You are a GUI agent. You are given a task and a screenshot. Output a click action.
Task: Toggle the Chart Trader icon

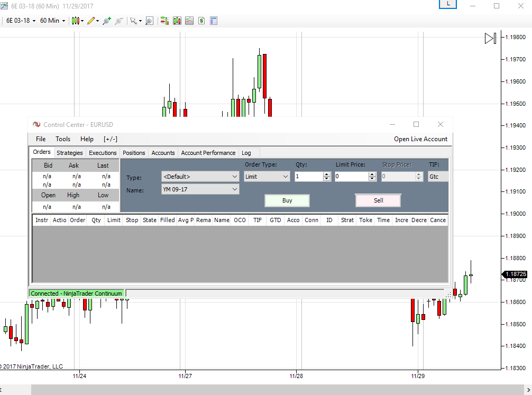pos(164,21)
